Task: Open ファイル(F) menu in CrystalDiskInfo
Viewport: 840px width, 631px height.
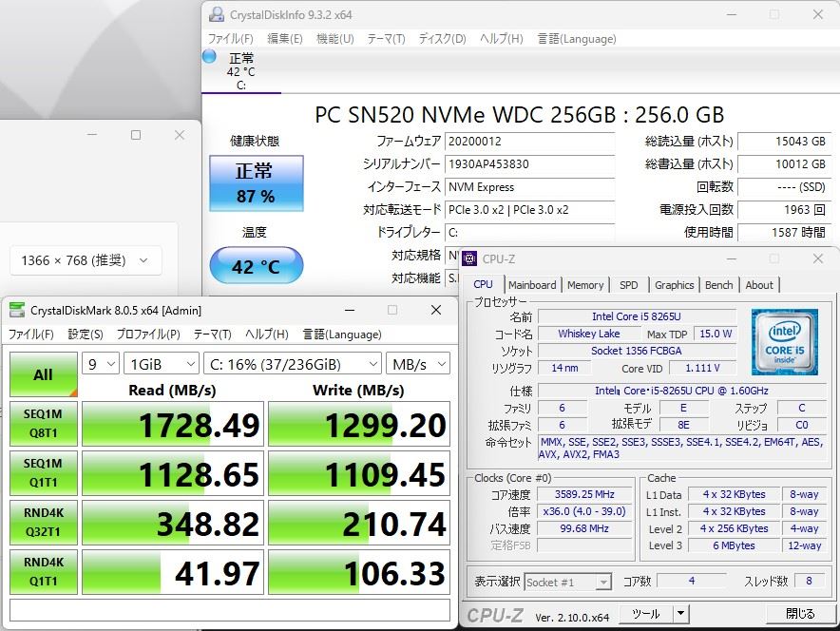Action: click(230, 39)
